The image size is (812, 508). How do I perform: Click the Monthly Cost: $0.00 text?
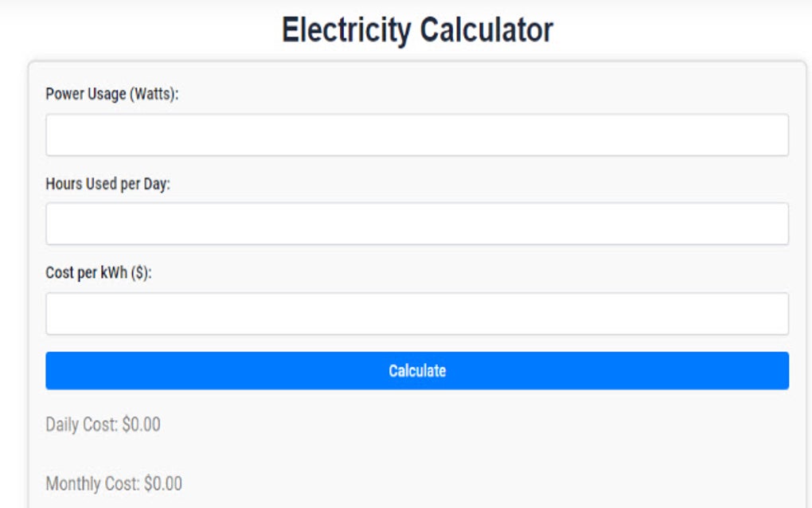coord(115,483)
